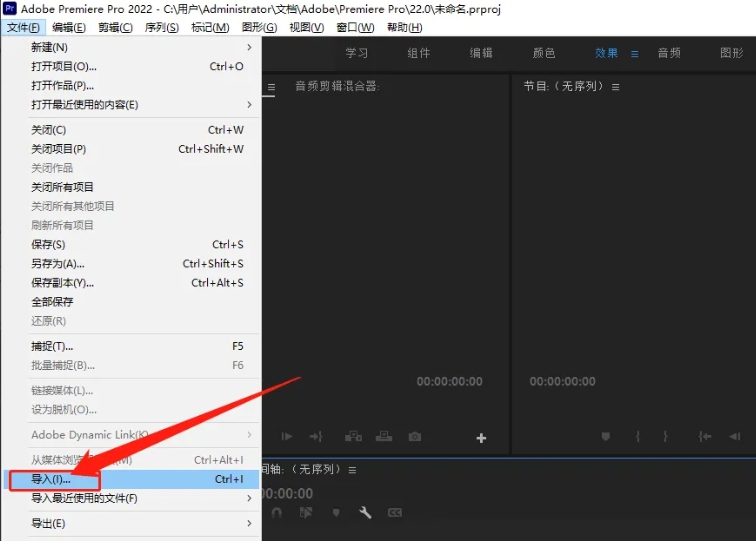Image resolution: width=756 pixels, height=541 pixels.
Task: Open the 帮助(H) menu
Action: click(x=405, y=27)
